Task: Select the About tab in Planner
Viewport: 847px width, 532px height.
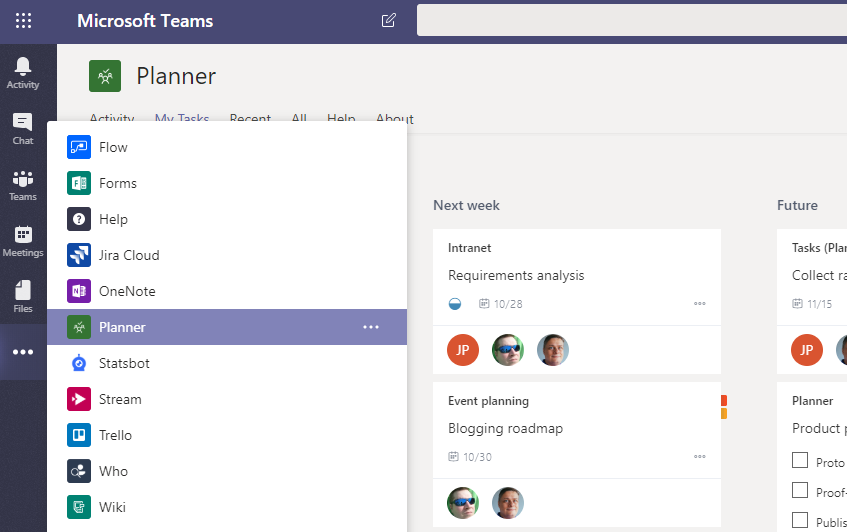Action: (x=395, y=119)
